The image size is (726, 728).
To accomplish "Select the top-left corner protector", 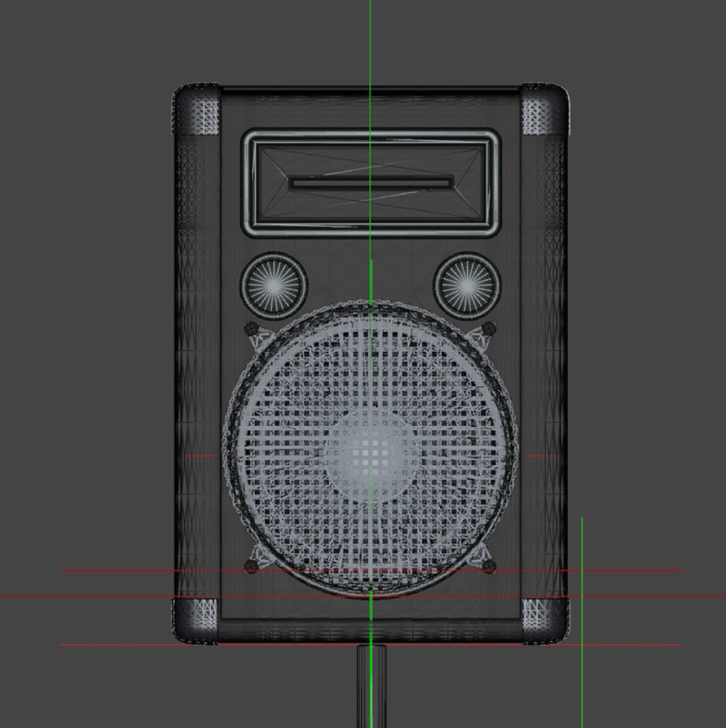I will pos(196,110).
